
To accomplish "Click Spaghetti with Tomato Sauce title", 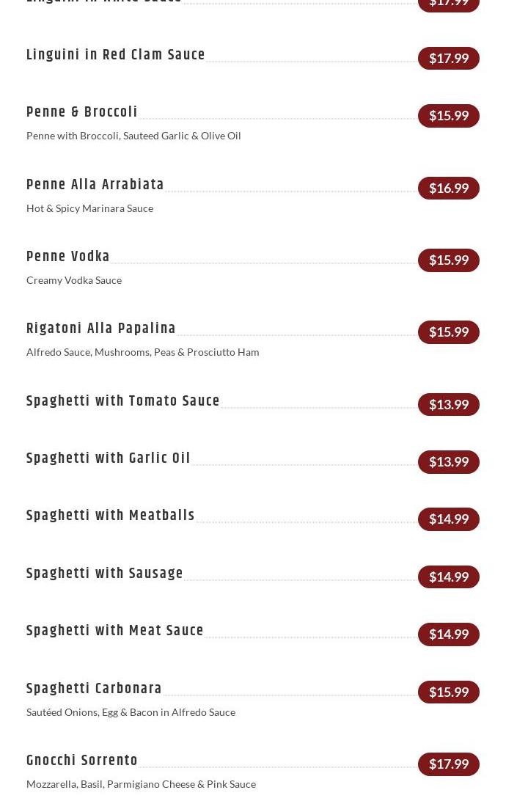I will (x=123, y=401).
